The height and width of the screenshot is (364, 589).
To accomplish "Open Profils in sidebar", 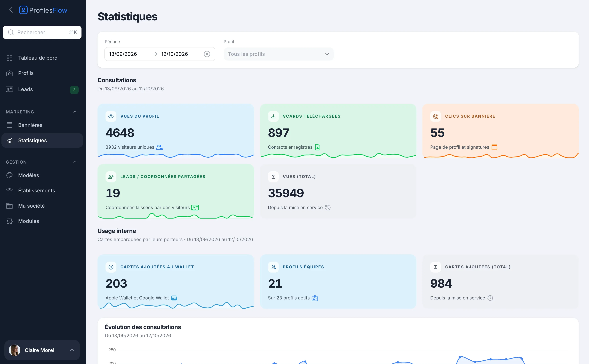I will (x=42, y=73).
